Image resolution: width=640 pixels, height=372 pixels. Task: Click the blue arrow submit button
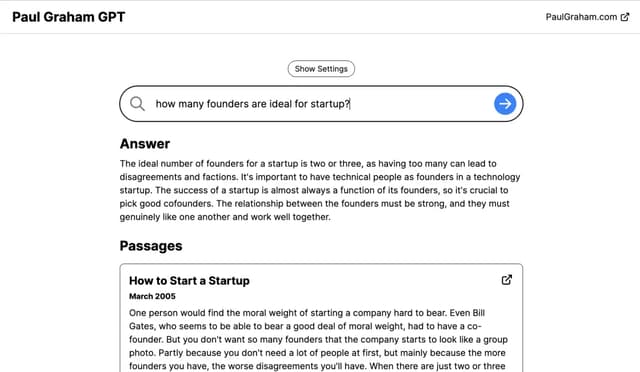[x=505, y=104]
